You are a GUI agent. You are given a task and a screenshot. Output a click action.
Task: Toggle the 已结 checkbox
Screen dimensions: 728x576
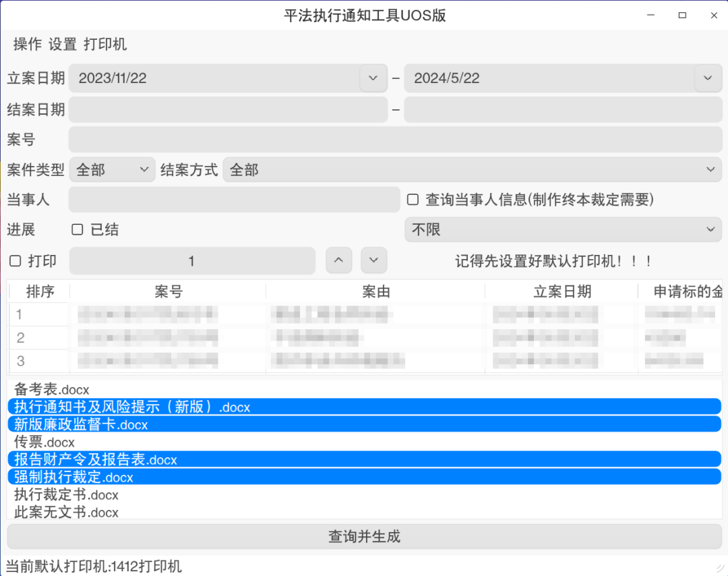coord(78,229)
